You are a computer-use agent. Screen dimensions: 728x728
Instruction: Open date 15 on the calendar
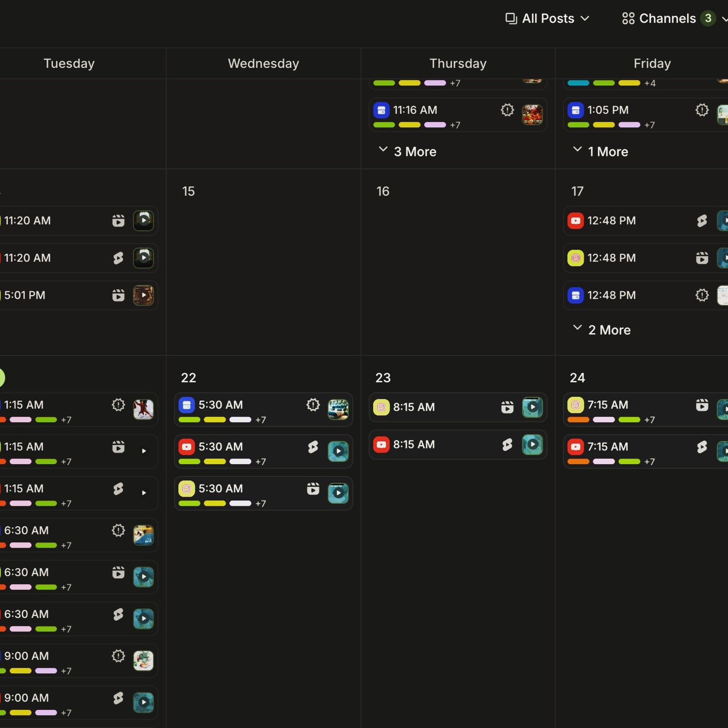coord(188,192)
